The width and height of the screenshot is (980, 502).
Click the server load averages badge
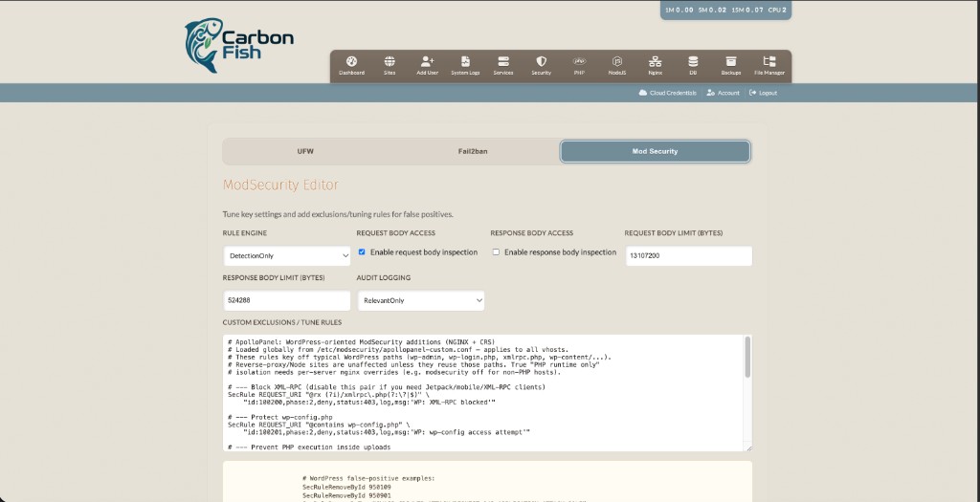[x=725, y=10]
